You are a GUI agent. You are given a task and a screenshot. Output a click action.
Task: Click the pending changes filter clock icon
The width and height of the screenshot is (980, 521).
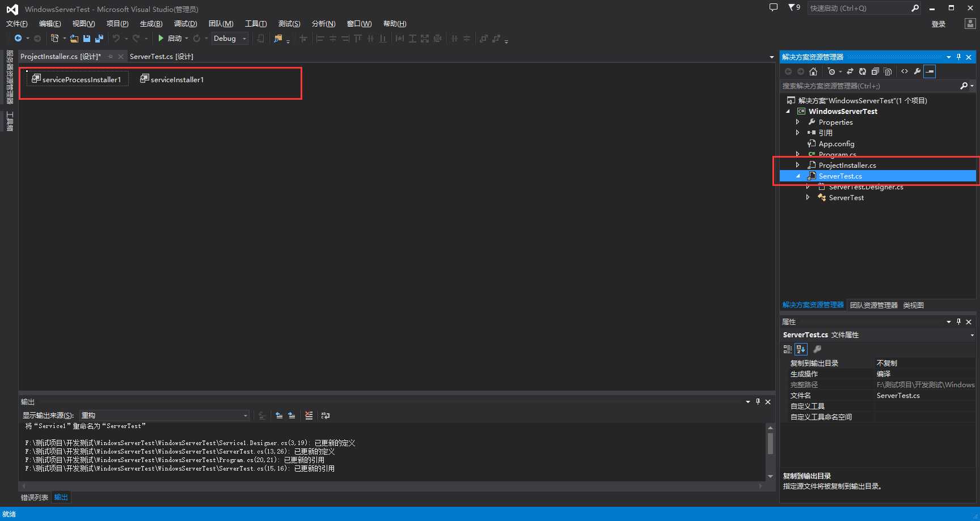831,71
